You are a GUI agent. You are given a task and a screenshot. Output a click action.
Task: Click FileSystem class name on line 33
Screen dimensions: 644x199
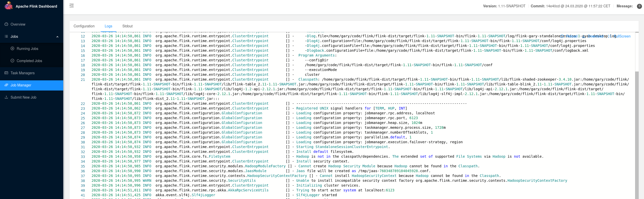[220, 156]
